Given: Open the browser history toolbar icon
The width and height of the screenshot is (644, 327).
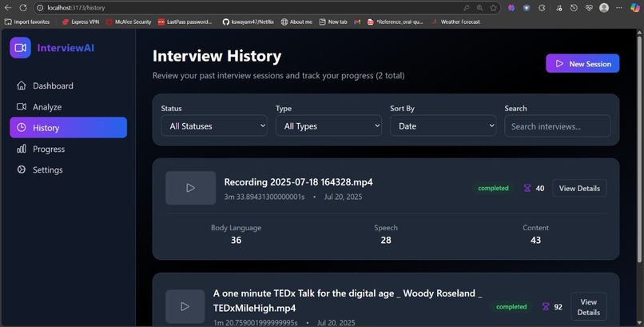Looking at the screenshot, I should pyautogui.click(x=574, y=8).
